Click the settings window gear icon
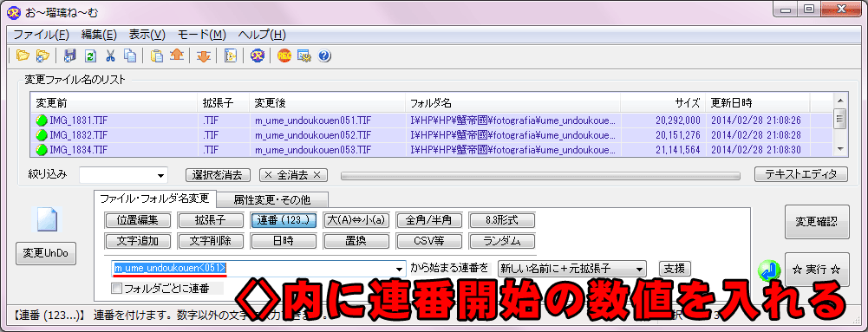This screenshot has width=868, height=332. (x=304, y=55)
